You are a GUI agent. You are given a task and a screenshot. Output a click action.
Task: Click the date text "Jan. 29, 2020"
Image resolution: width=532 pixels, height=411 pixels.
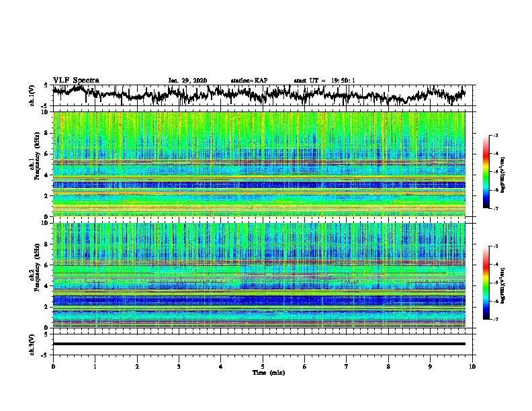click(187, 81)
